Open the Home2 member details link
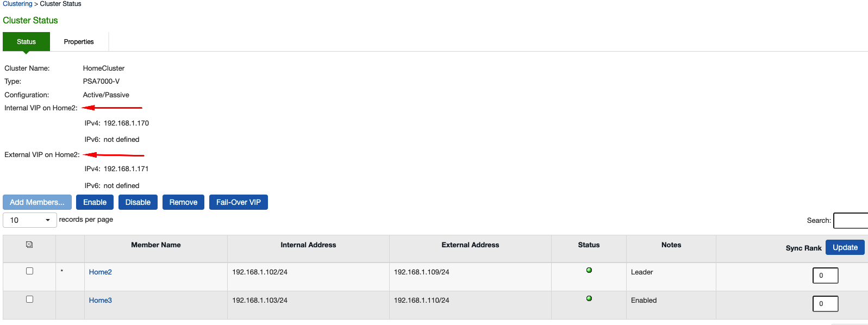The width and height of the screenshot is (868, 325). [100, 272]
